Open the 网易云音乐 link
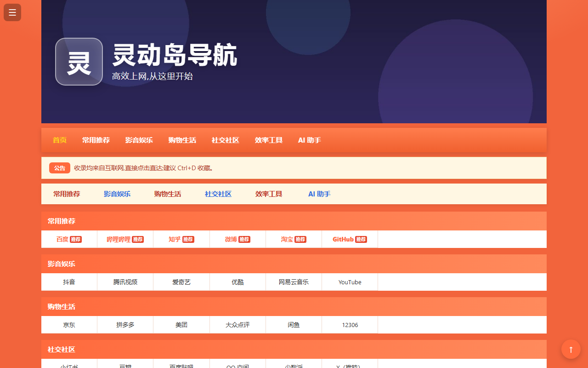The height and width of the screenshot is (368, 588). [x=294, y=282]
